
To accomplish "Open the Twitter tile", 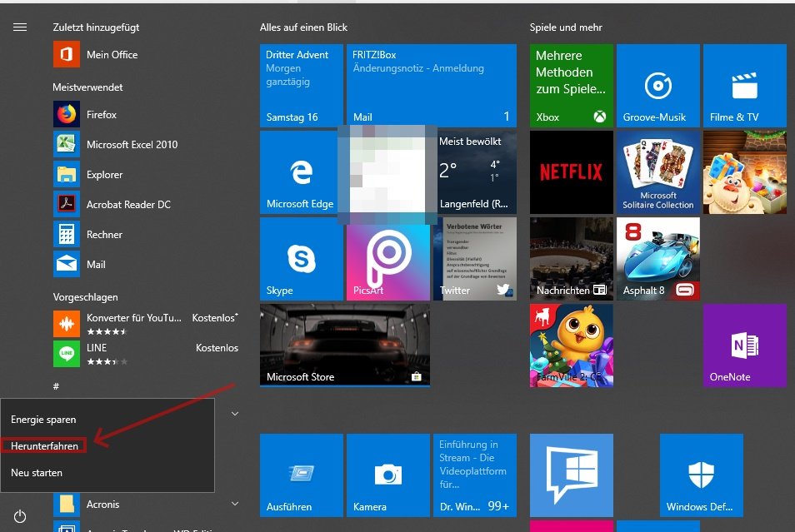I will 475,259.
